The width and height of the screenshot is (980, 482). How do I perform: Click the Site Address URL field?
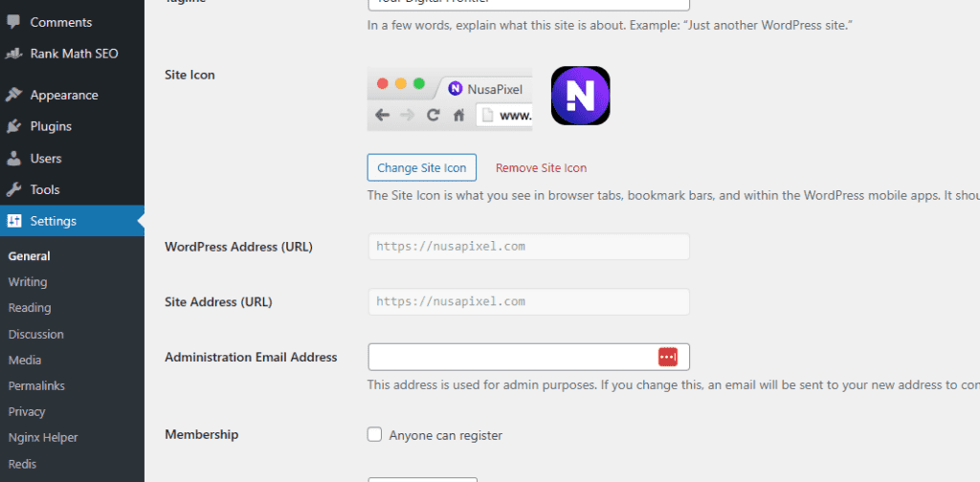coord(528,301)
